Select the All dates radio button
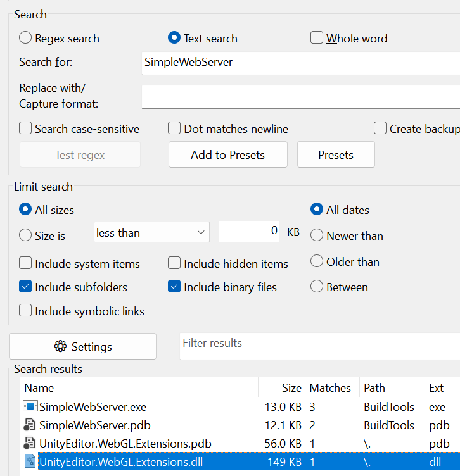460x476 pixels. tap(317, 210)
